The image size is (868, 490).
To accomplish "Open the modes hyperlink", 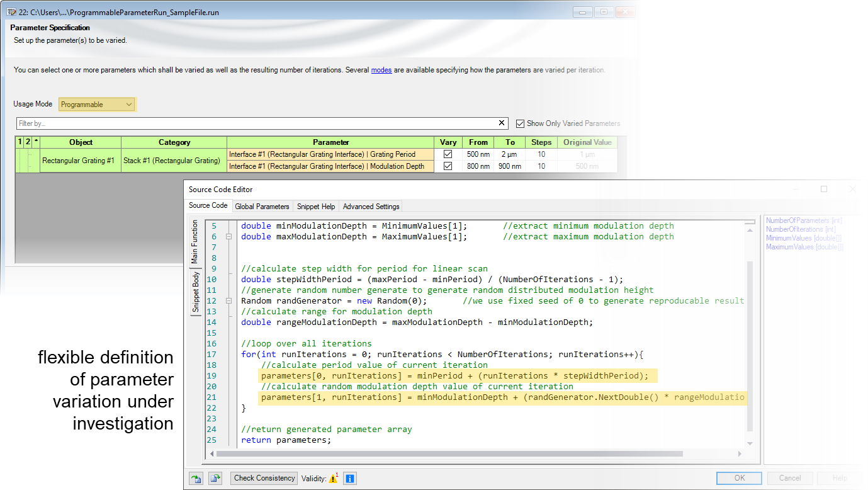I will click(381, 70).
